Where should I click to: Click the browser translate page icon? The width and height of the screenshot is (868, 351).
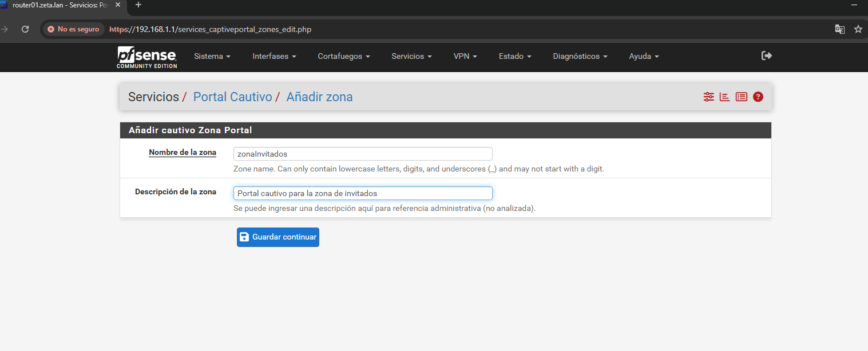840,29
